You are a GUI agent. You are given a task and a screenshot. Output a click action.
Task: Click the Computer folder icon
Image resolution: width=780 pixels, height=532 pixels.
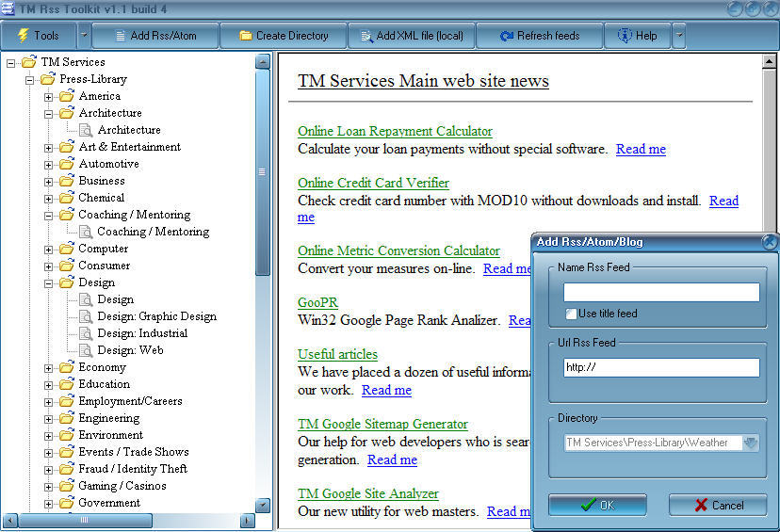67,248
